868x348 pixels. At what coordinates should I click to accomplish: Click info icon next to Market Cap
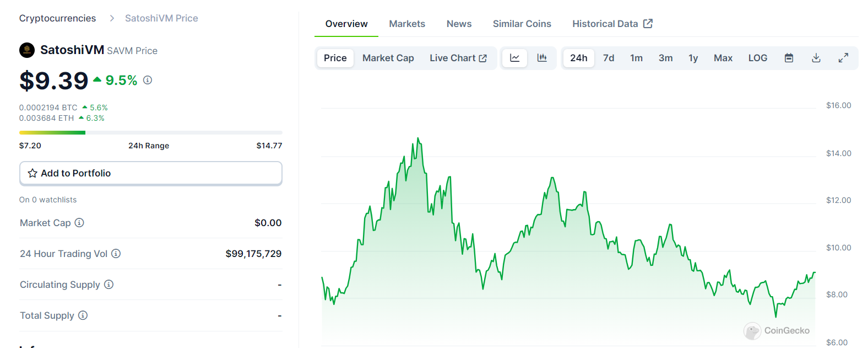coord(79,223)
